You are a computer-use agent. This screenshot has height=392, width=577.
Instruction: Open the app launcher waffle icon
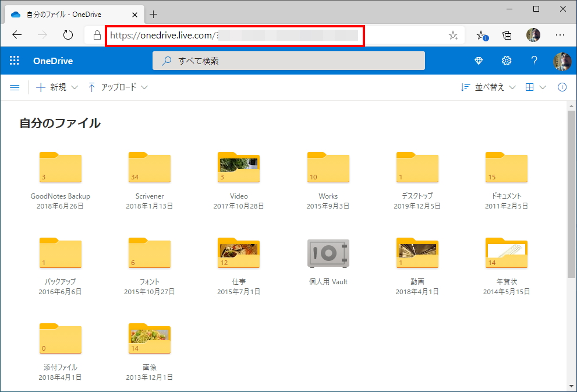pos(15,61)
